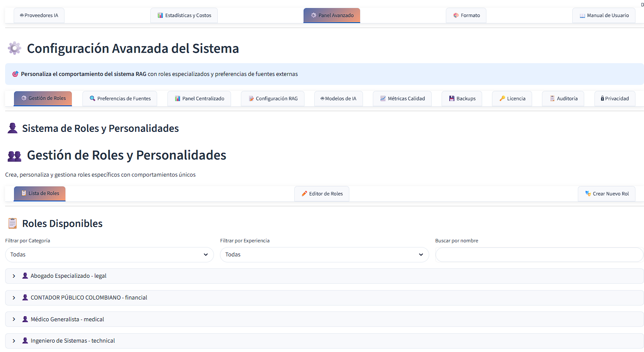Select the Métricas Calidad tab
The image size is (644, 352).
click(402, 98)
